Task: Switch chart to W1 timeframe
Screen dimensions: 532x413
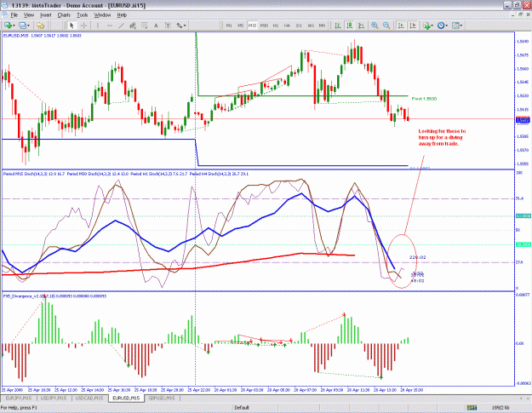Action: coord(311,26)
